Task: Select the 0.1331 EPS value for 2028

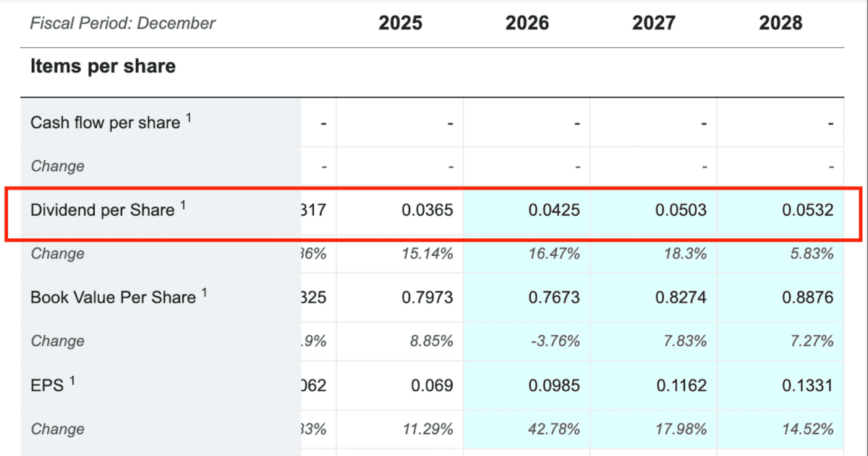Action: [808, 386]
